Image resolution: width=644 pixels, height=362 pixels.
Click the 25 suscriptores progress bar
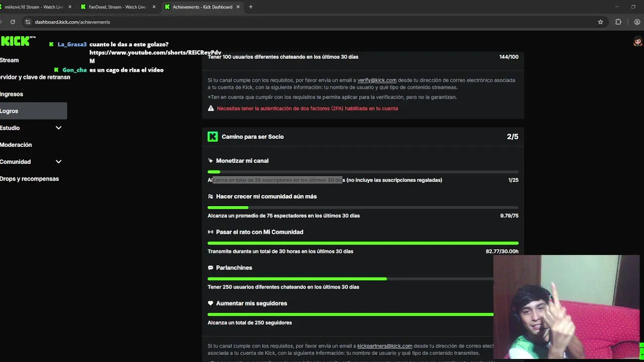click(363, 172)
